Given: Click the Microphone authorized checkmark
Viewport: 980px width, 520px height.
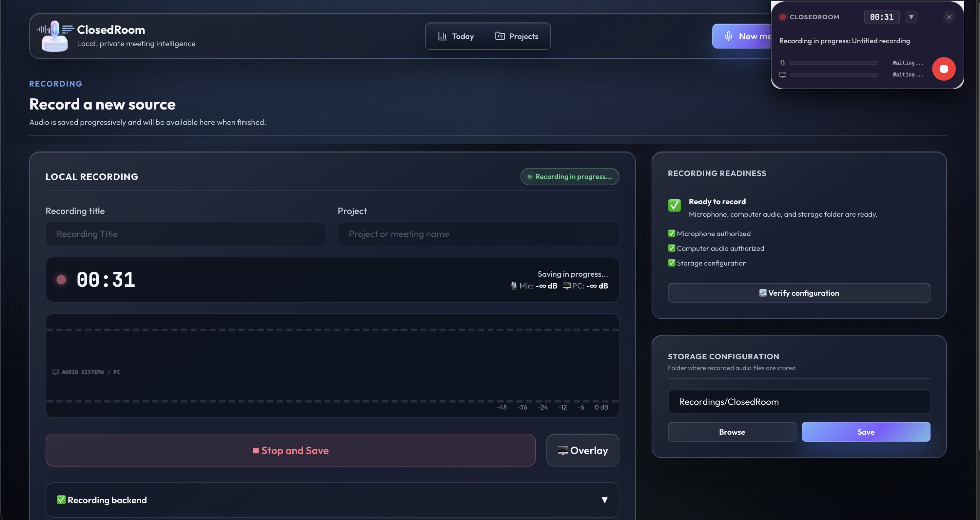Looking at the screenshot, I should click(672, 233).
